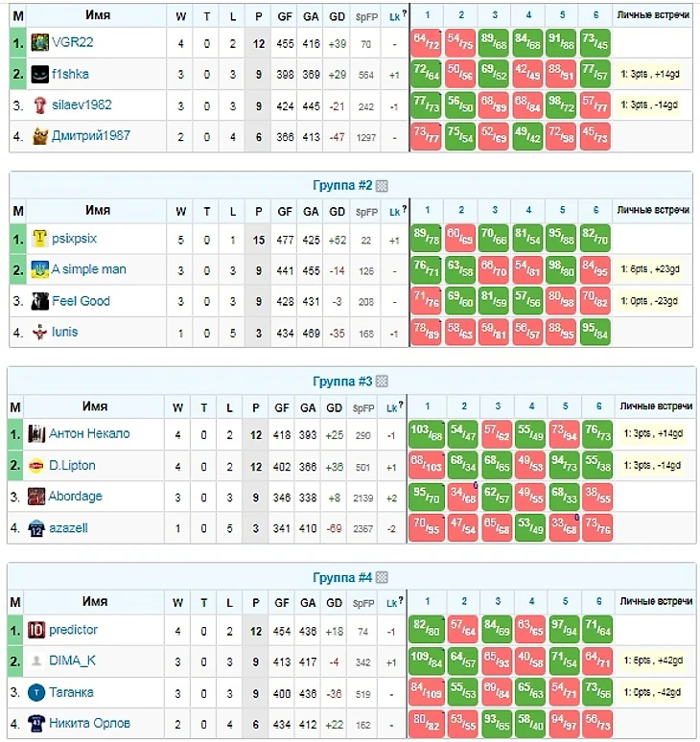Click predictor's avatar icon
Viewport: 700px width, 742px height.
pos(36,630)
